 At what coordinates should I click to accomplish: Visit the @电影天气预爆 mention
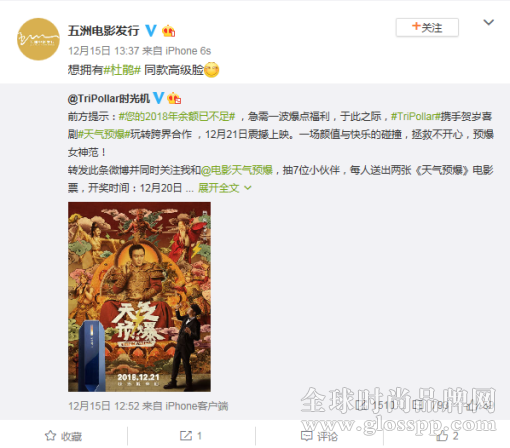[x=237, y=170]
